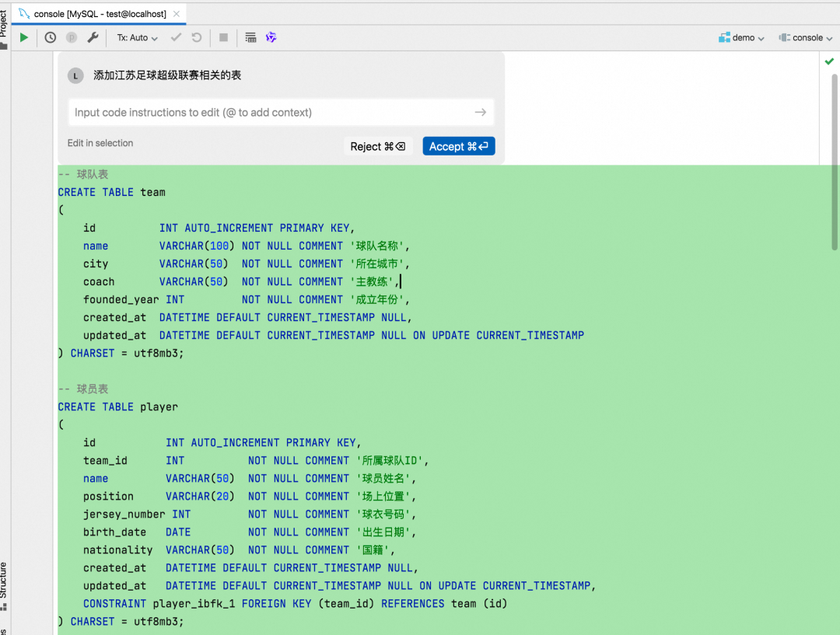840x635 pixels.
Task: Click 'Edit in selection' label
Action: 100,143
